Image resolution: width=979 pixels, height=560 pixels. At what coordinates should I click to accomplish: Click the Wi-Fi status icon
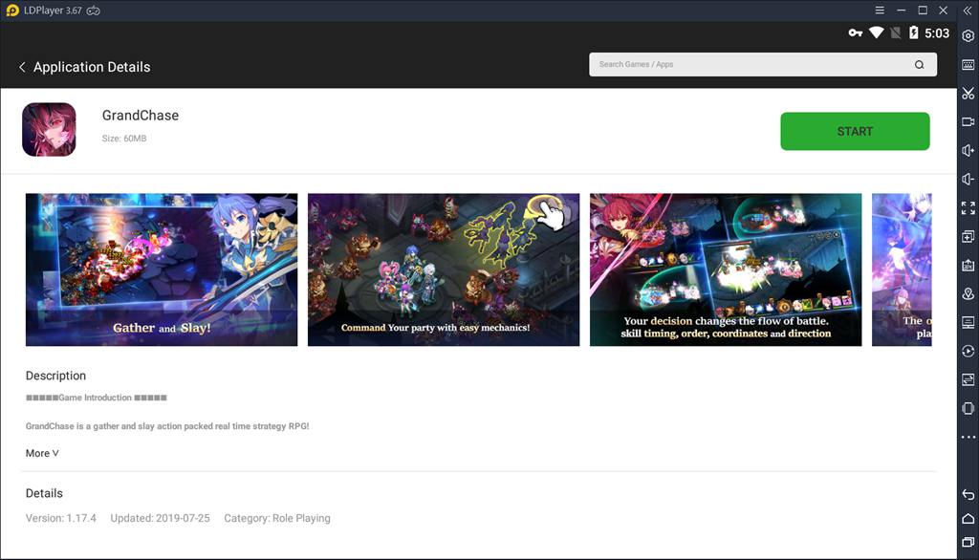[876, 32]
